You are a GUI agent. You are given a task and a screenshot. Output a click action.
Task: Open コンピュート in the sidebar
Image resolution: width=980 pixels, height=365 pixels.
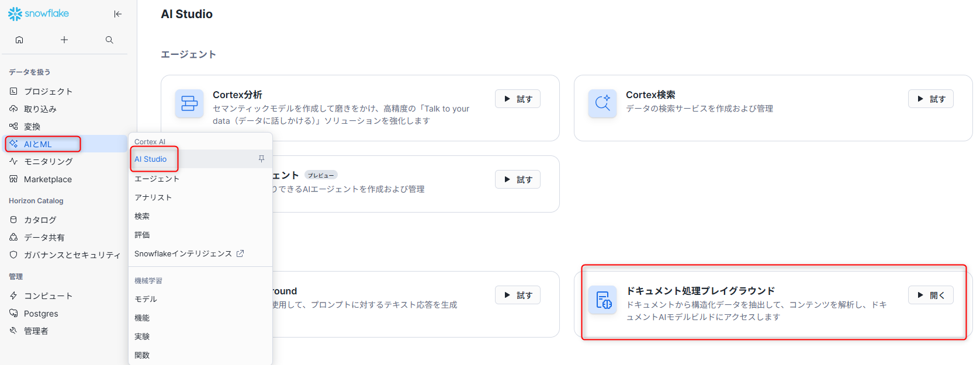pos(65,296)
